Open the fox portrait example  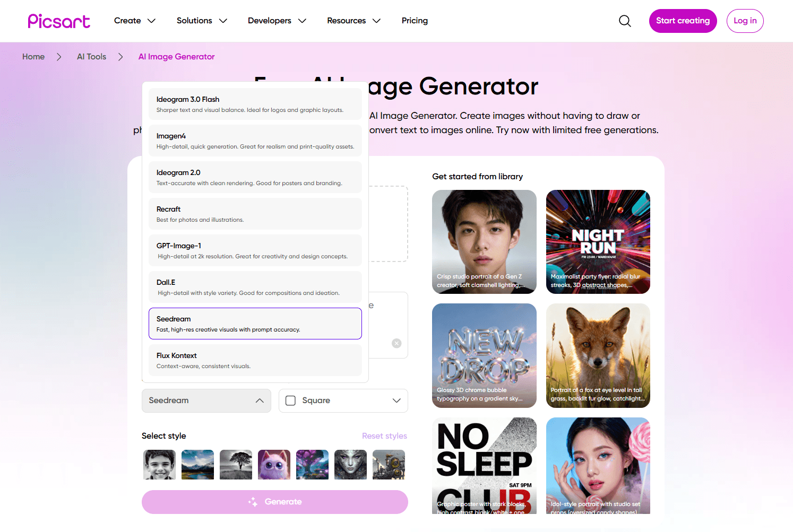[x=598, y=355]
